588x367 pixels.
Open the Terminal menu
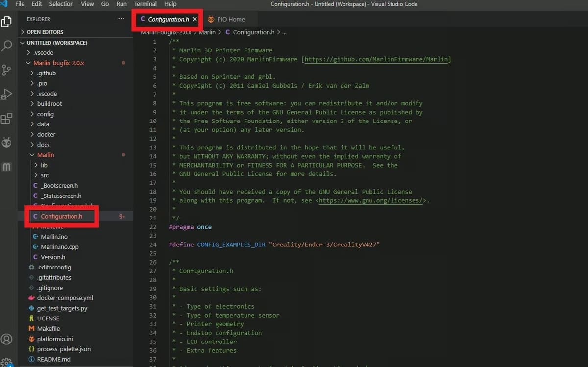pos(146,4)
